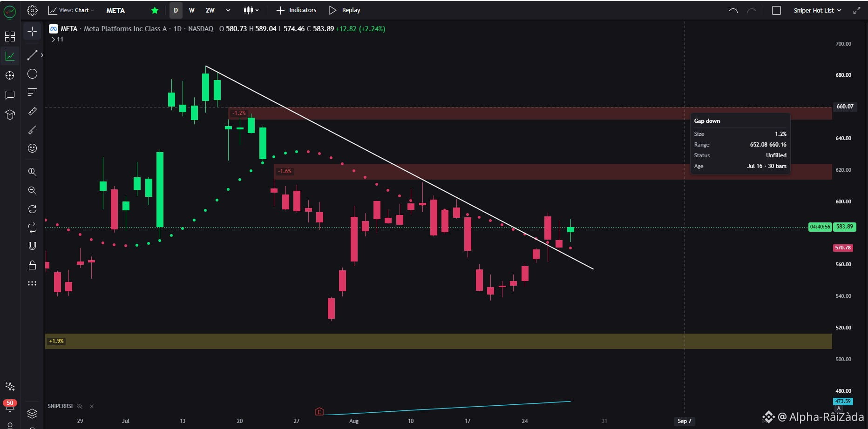
Task: Open the chat messages panel
Action: 10,95
